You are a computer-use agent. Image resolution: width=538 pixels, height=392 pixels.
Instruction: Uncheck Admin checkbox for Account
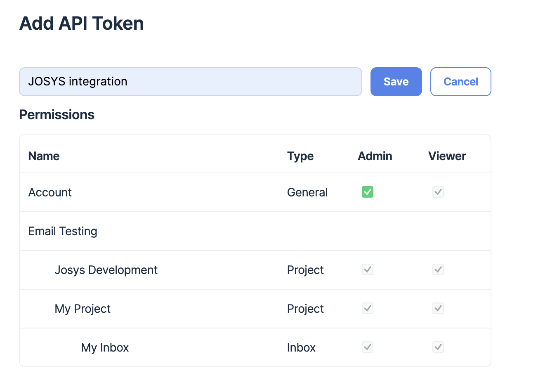[368, 192]
